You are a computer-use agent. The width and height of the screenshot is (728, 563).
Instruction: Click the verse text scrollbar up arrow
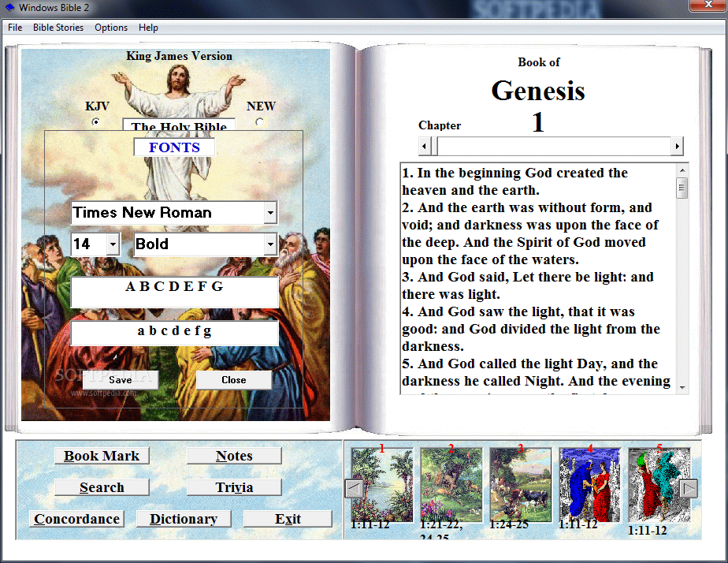click(682, 170)
